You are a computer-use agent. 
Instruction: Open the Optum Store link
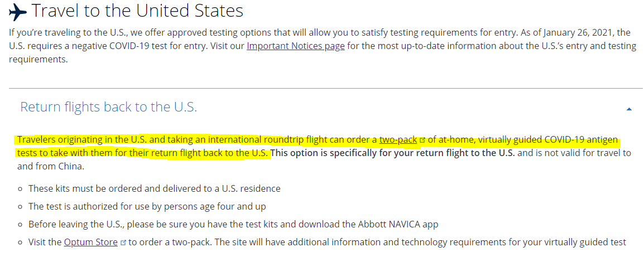tap(91, 242)
